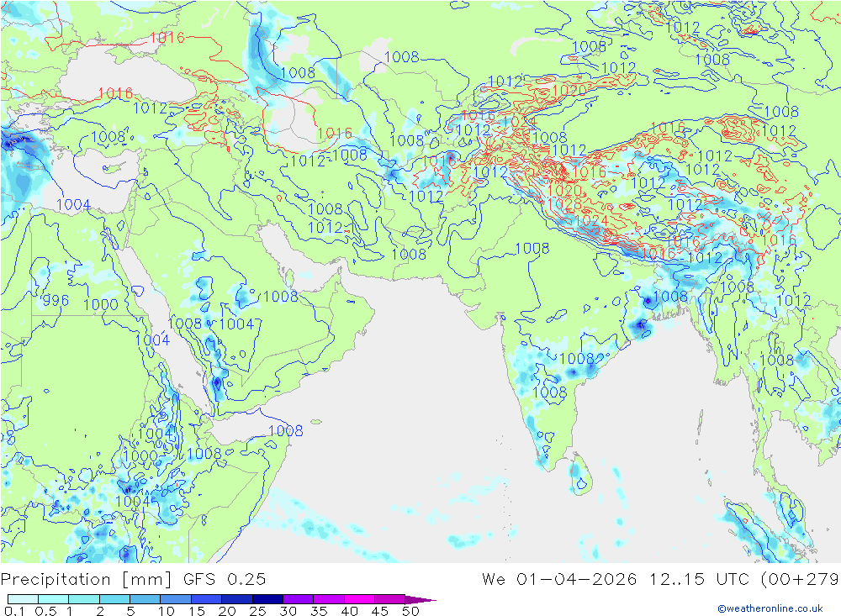841x616 pixels.
Task: Click the 'GFS 0.25' model label
Action: (x=225, y=579)
